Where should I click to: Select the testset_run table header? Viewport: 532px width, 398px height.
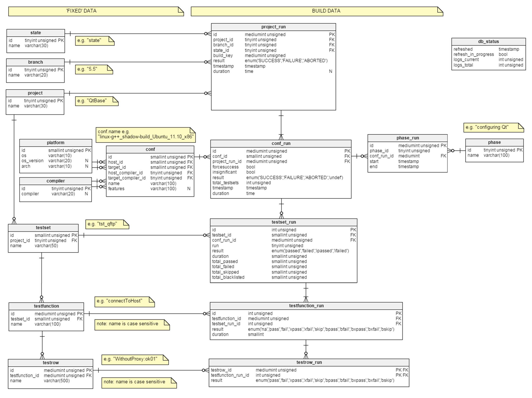283,222
